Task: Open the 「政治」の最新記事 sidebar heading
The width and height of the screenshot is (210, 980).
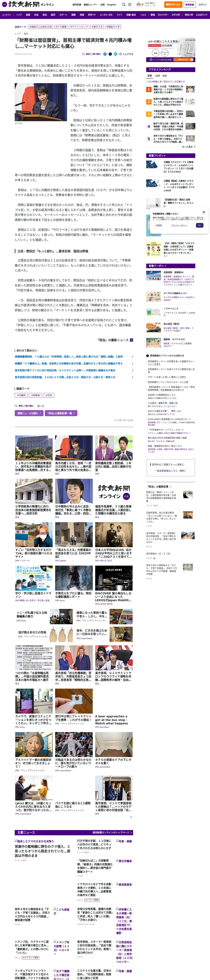Action: pos(158,487)
